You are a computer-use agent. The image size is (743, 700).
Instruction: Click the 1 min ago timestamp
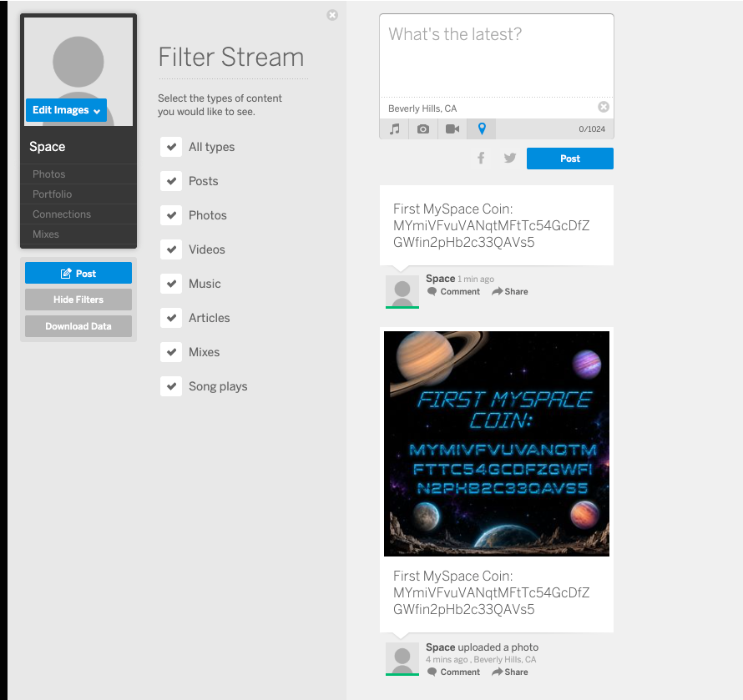(476, 279)
